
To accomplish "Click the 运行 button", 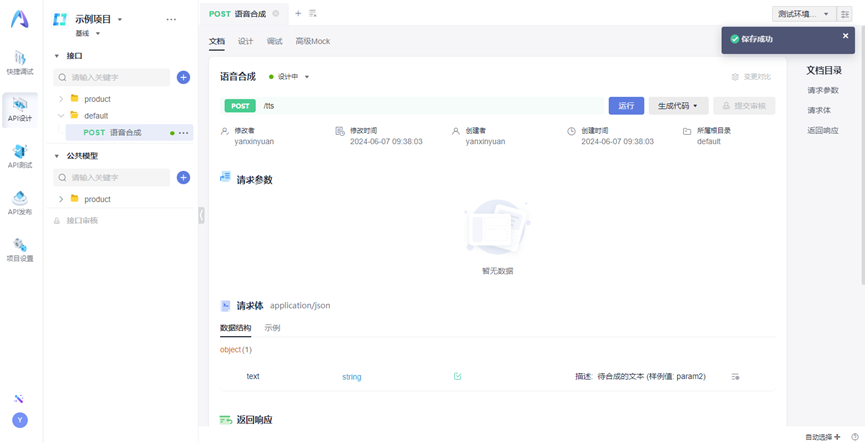I will point(626,106).
